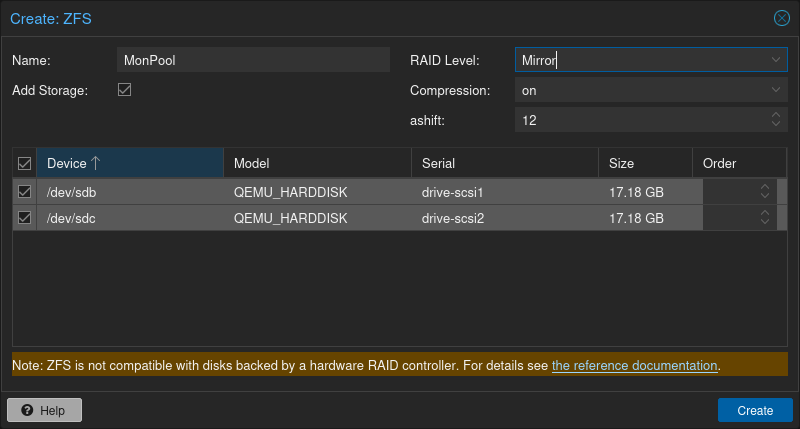Click the 17.18 GB size for /dev/sdc
Viewport: 800px width, 429px height.
pyautogui.click(x=636, y=218)
